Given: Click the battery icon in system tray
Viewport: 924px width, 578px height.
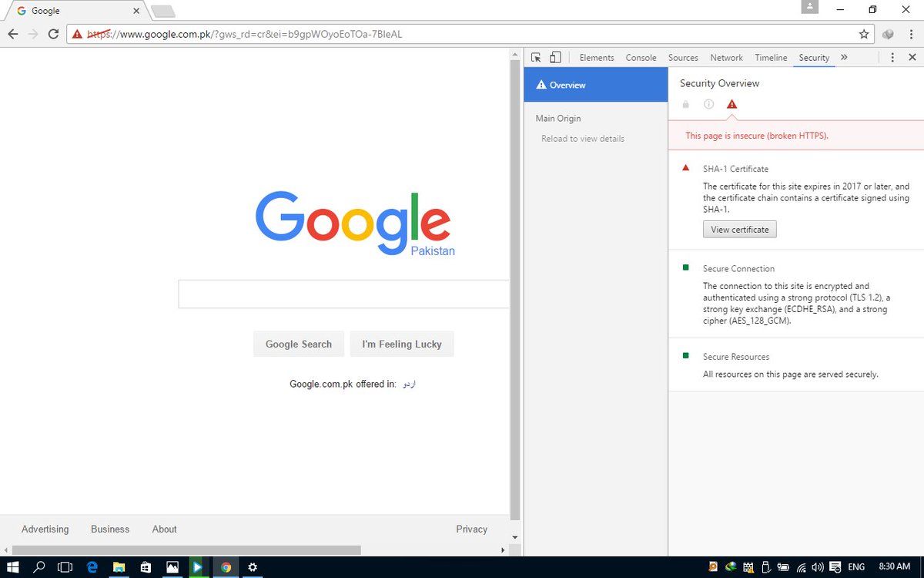Looking at the screenshot, I should [783, 567].
